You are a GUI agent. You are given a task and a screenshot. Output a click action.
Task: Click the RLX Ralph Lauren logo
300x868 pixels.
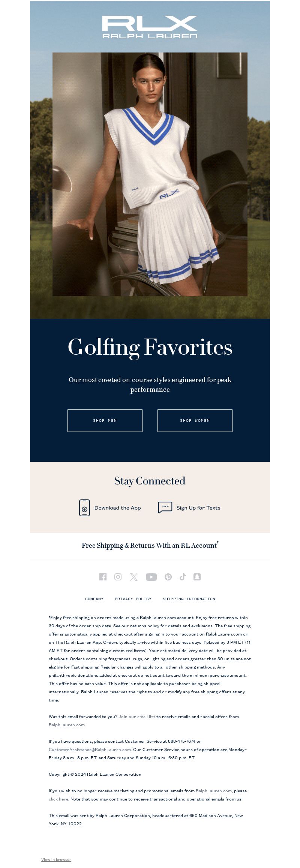coord(150,27)
